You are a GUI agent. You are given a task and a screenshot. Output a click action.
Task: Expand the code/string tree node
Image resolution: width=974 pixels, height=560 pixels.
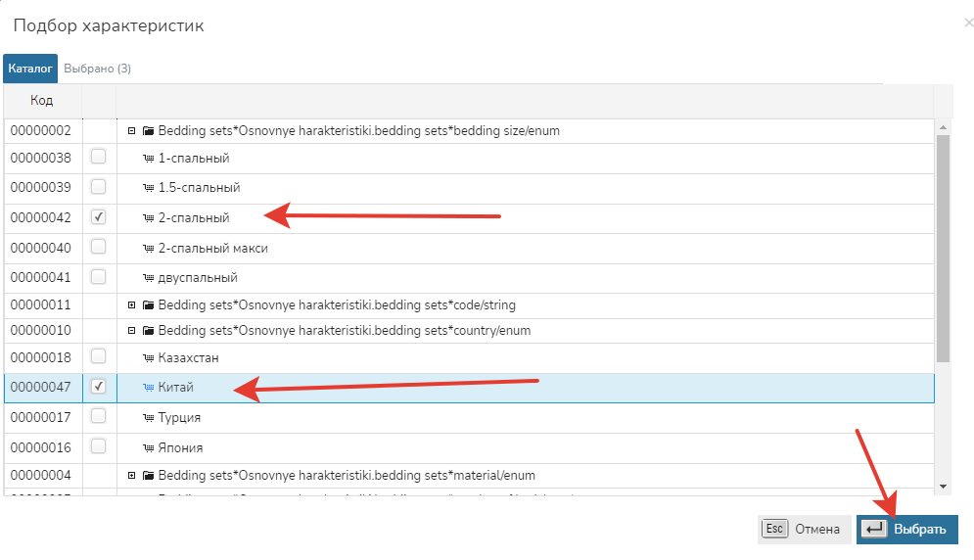[131, 305]
